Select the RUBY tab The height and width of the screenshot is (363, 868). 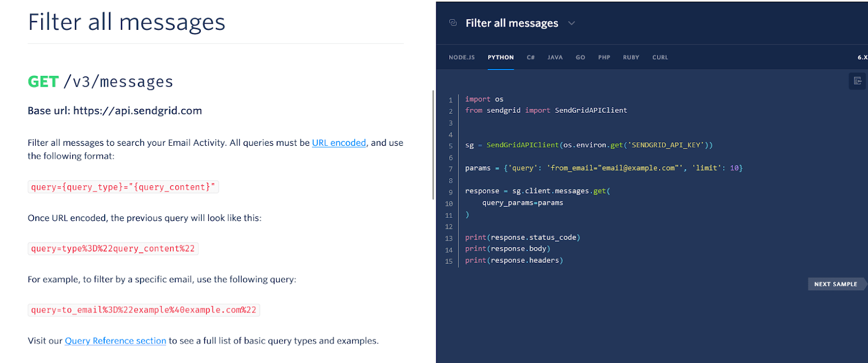(x=631, y=57)
